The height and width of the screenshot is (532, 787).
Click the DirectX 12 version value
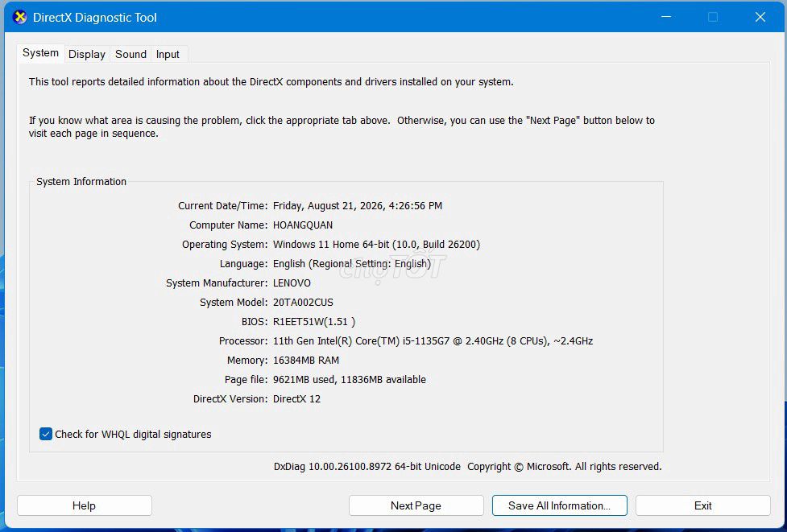pos(296,399)
